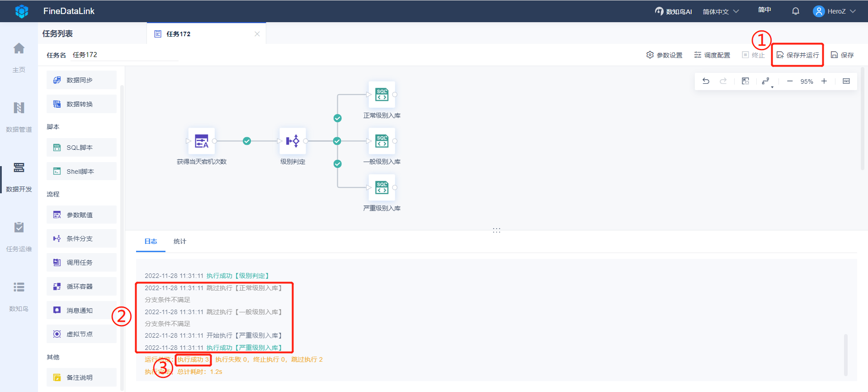Pick the 参数赋值 node from palette
Image resolution: width=868 pixels, height=392 pixels.
point(81,215)
